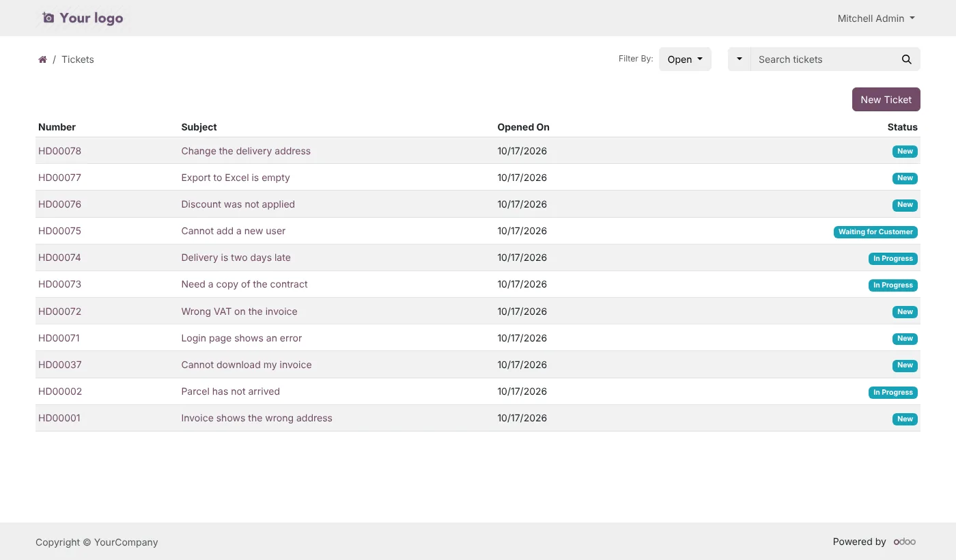Open 'Wrong VAT on the invoice' subject
This screenshot has width=956, height=560.
[240, 311]
